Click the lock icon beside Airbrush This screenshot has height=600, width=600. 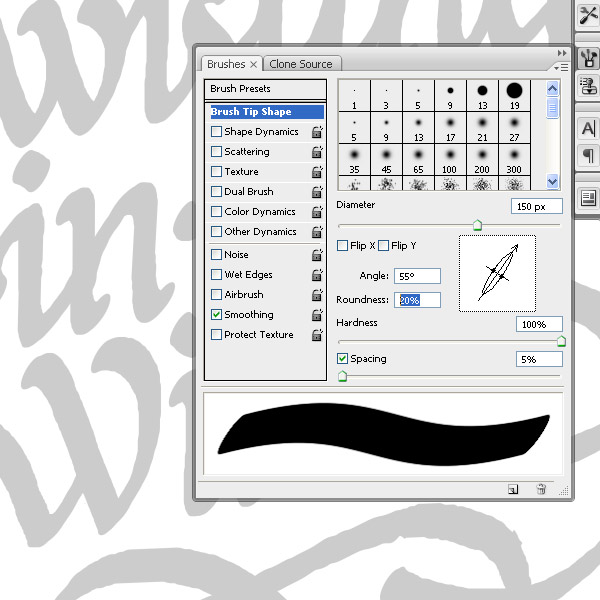pyautogui.click(x=317, y=294)
